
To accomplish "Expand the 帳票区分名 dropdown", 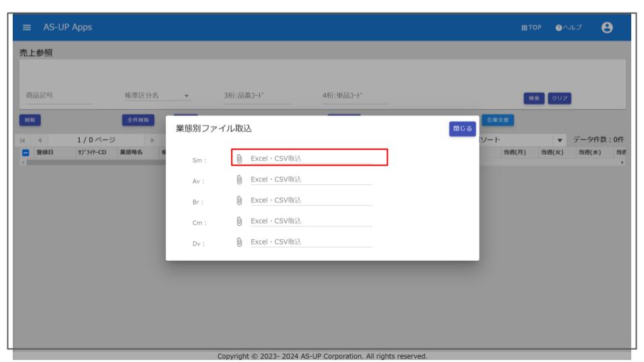I will coord(186,95).
